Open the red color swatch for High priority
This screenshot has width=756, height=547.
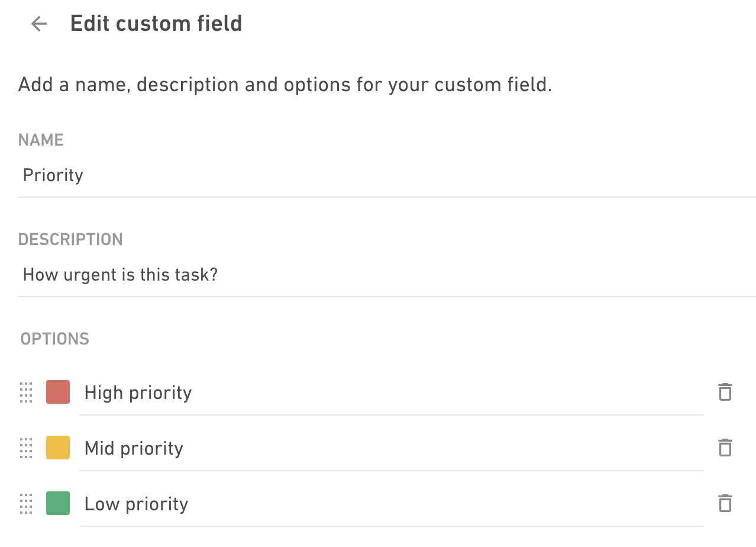click(x=58, y=392)
